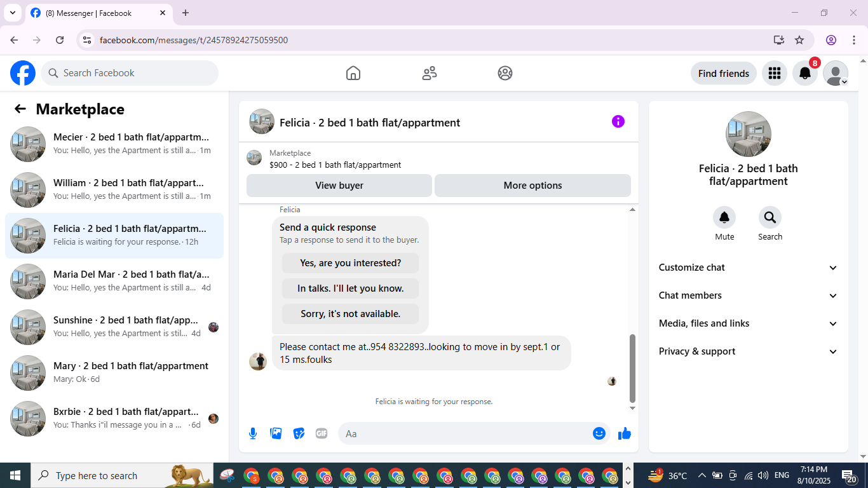868x488 pixels.
Task: Open the Groups icon in top navigation
Action: tap(505, 73)
